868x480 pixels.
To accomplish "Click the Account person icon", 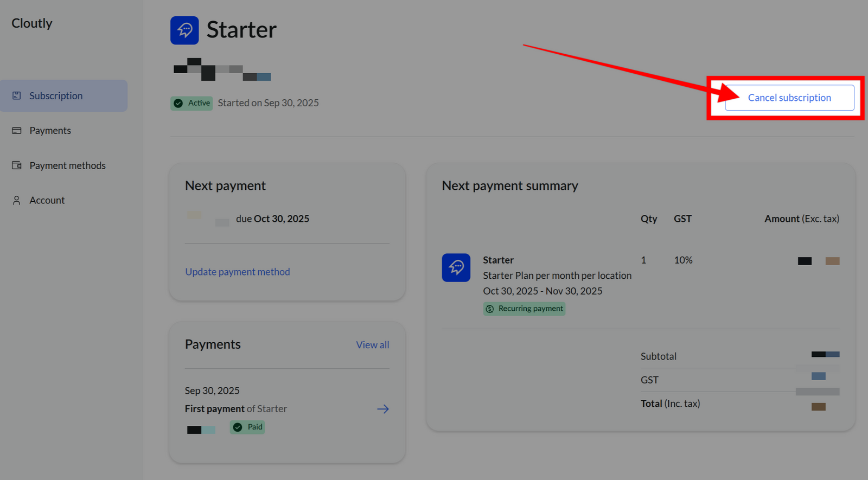I will [x=17, y=200].
